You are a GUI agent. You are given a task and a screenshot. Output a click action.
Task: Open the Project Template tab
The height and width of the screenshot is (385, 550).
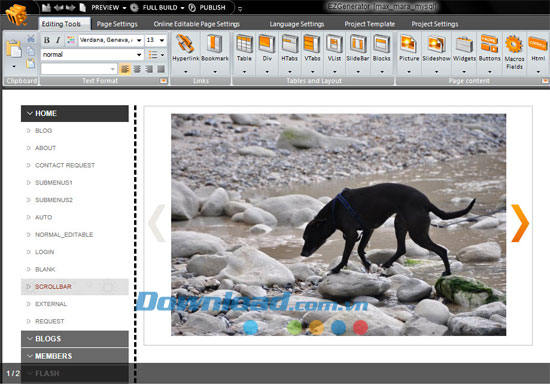[x=370, y=24]
